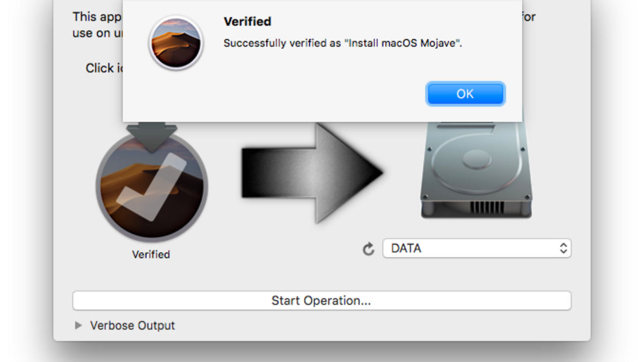644x362 pixels.
Task: Expand the Verbose Output disclosure triangle
Action: click(x=78, y=325)
